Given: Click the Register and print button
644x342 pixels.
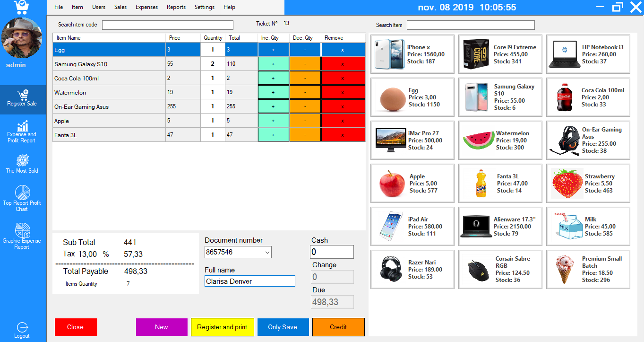Looking at the screenshot, I should [x=222, y=327].
